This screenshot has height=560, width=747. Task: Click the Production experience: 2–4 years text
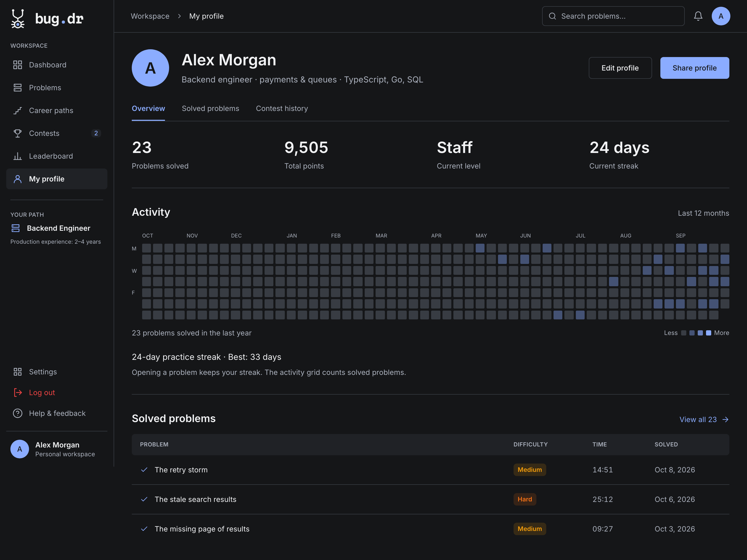point(56,242)
